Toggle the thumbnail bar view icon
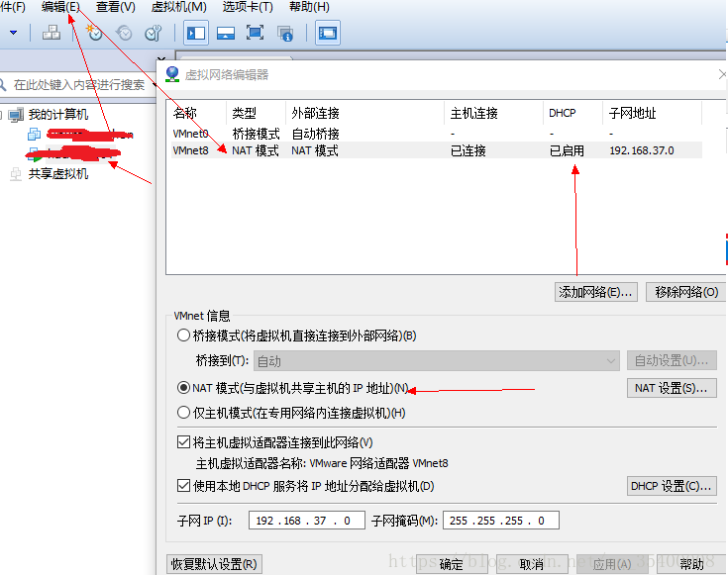728x575 pixels. (x=226, y=33)
